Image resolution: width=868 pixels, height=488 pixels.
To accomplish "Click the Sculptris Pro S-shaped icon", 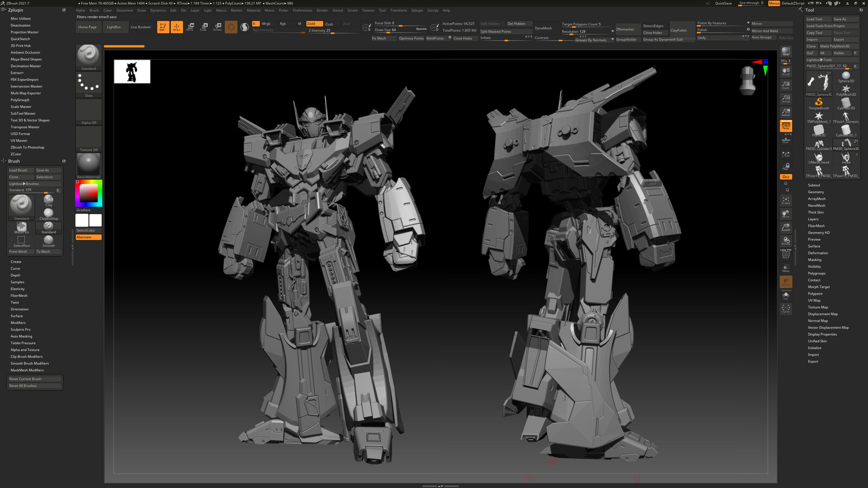I will click(x=245, y=27).
